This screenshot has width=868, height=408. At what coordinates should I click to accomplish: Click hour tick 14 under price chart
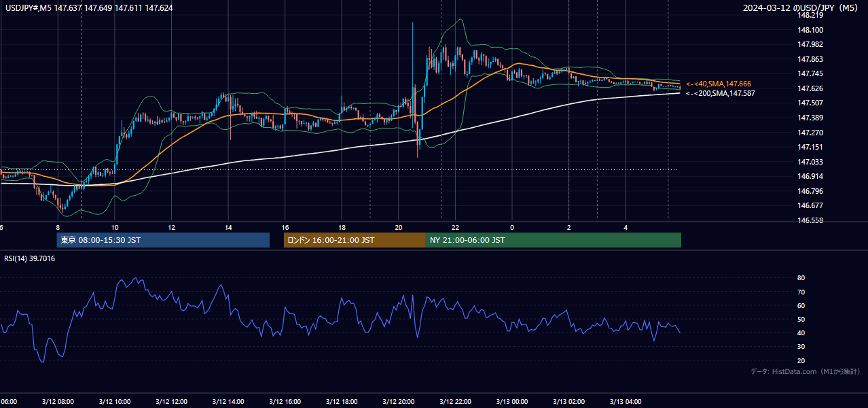click(x=228, y=228)
